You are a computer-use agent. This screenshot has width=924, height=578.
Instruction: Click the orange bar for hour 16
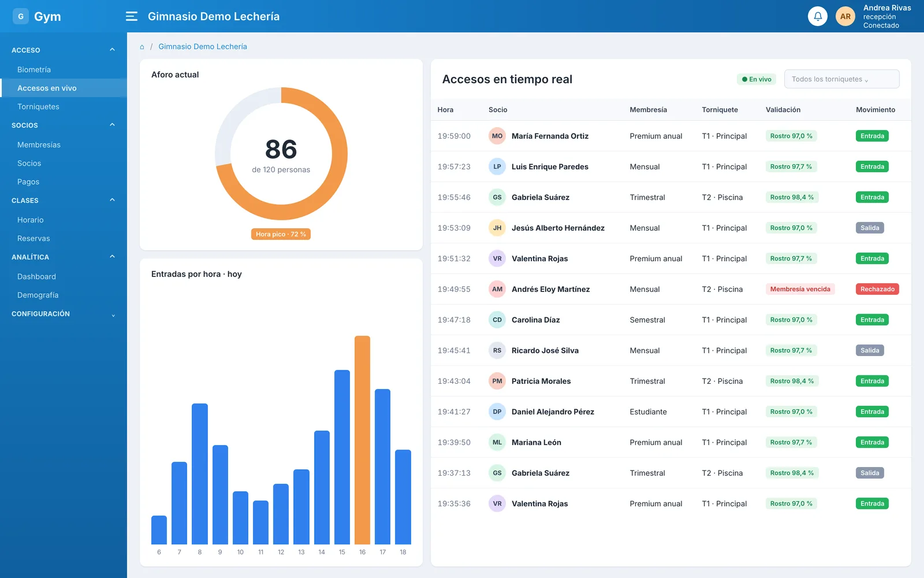click(x=362, y=440)
